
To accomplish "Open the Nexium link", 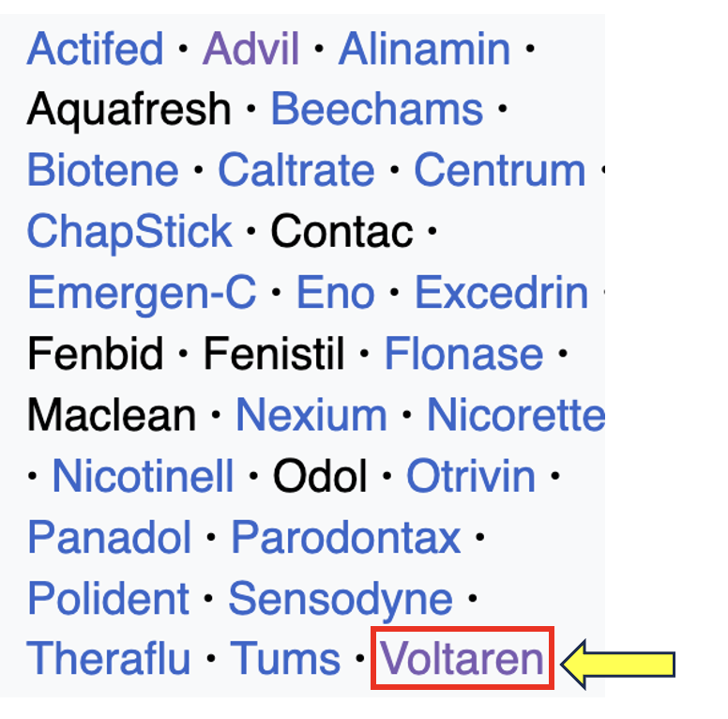I will click(x=311, y=416).
